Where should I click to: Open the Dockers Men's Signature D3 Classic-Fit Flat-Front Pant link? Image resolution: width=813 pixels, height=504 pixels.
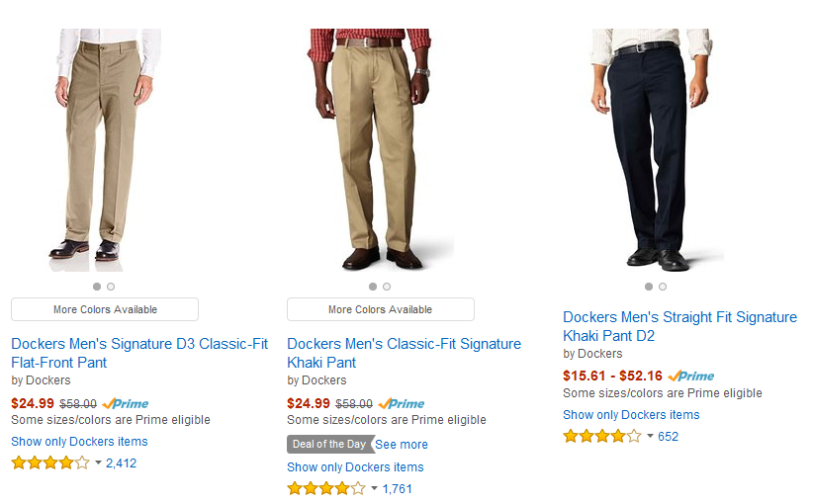click(139, 353)
